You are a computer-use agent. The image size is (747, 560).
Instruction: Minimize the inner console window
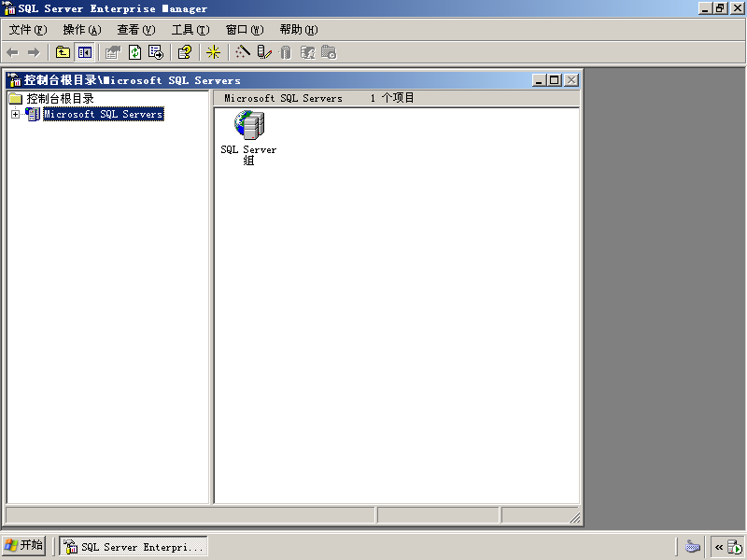point(539,80)
